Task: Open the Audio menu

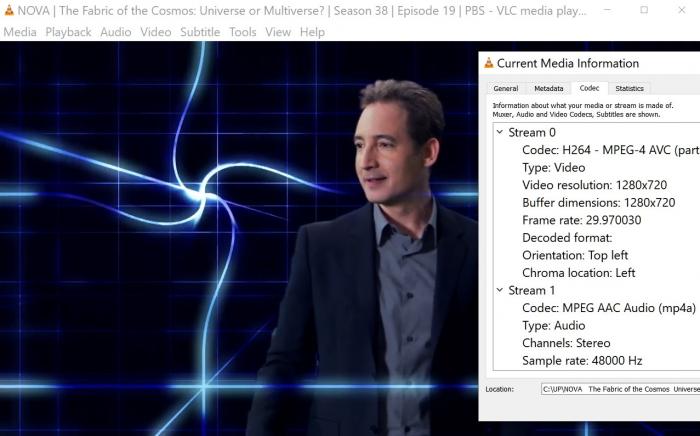Action: pos(116,32)
